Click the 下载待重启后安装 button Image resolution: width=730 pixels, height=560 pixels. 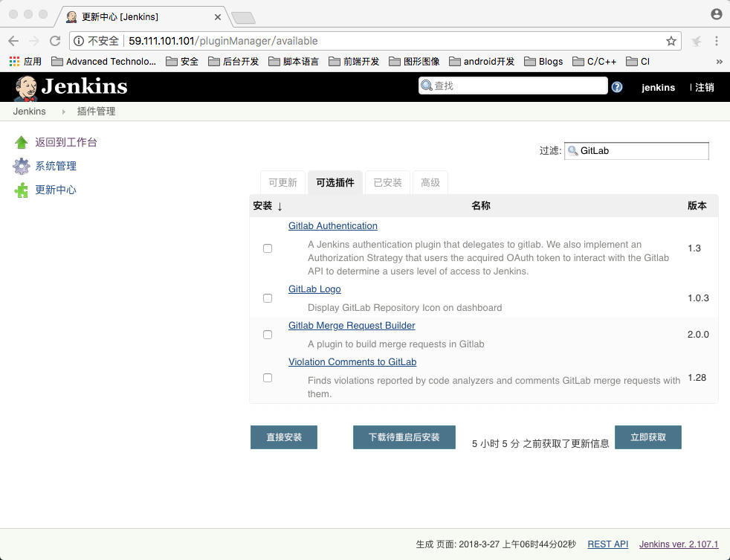pos(404,437)
